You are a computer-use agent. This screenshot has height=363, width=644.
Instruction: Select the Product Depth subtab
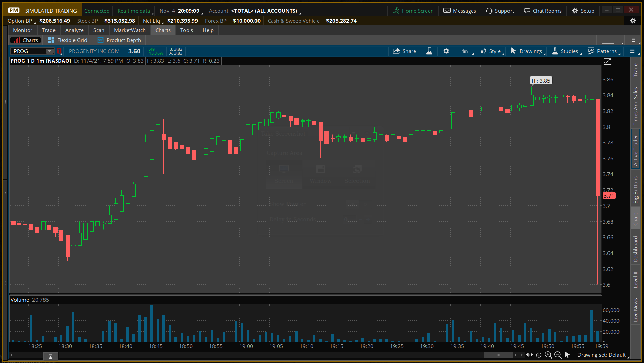tap(119, 40)
